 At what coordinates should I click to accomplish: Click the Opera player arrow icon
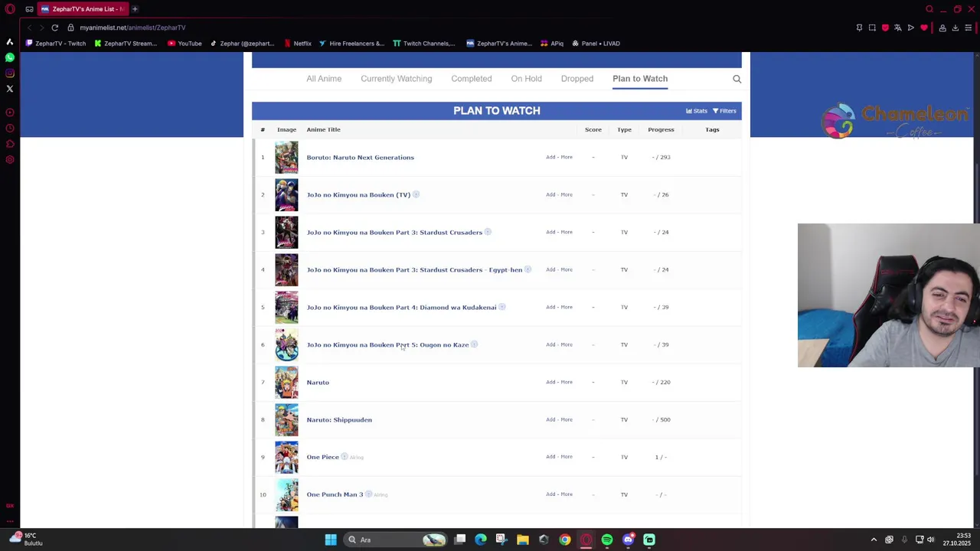[x=911, y=28]
